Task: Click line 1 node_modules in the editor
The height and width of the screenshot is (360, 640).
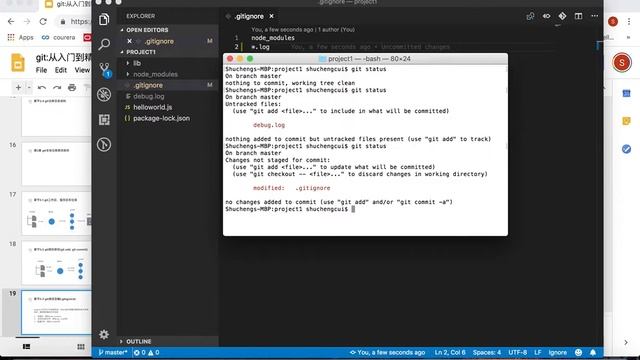Action: [x=273, y=38]
